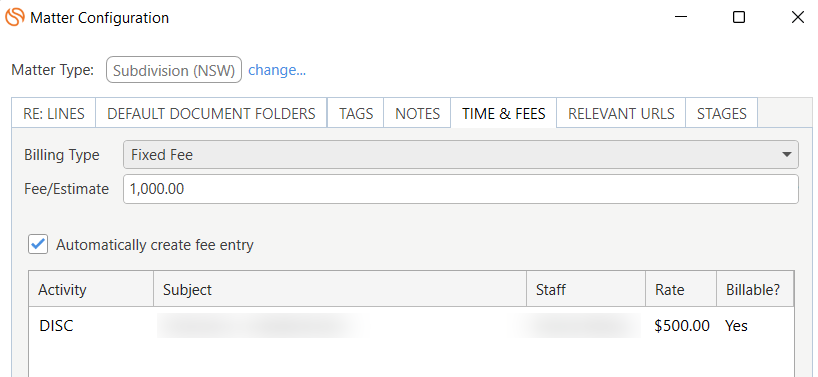
Task: Minimize the Matter Configuration window
Action: click(680, 17)
